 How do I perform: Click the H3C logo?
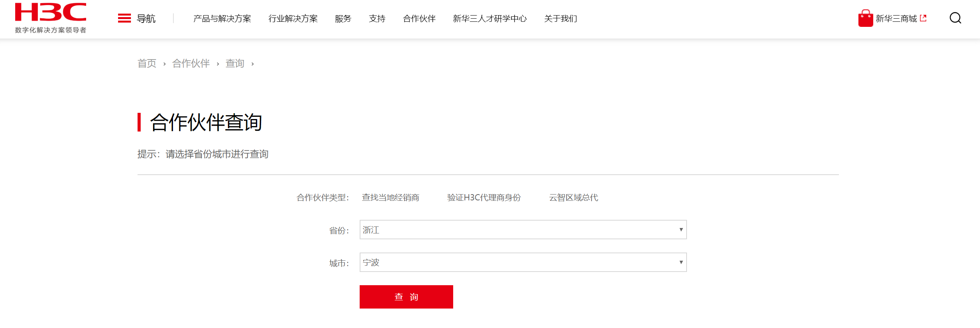[x=51, y=12]
